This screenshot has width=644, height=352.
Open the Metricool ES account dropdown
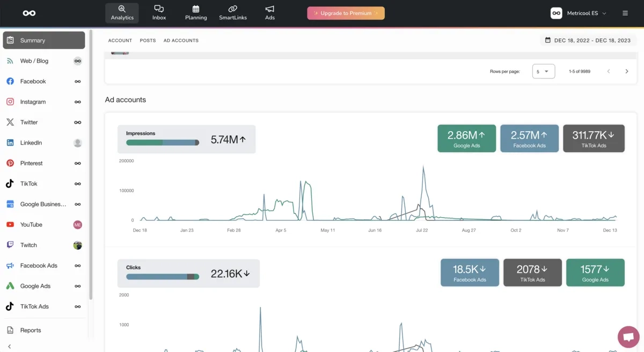(x=579, y=13)
